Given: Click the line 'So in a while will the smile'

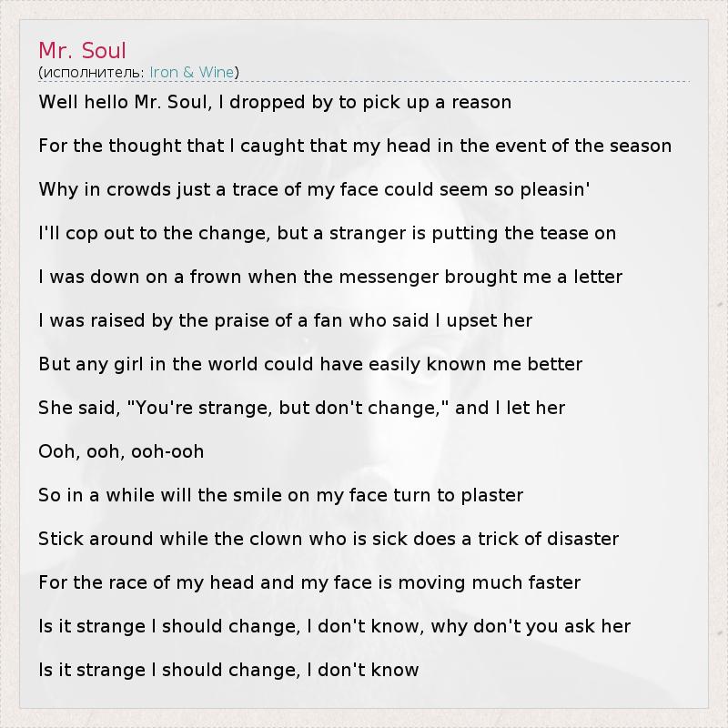Looking at the screenshot, I should click(x=281, y=495).
